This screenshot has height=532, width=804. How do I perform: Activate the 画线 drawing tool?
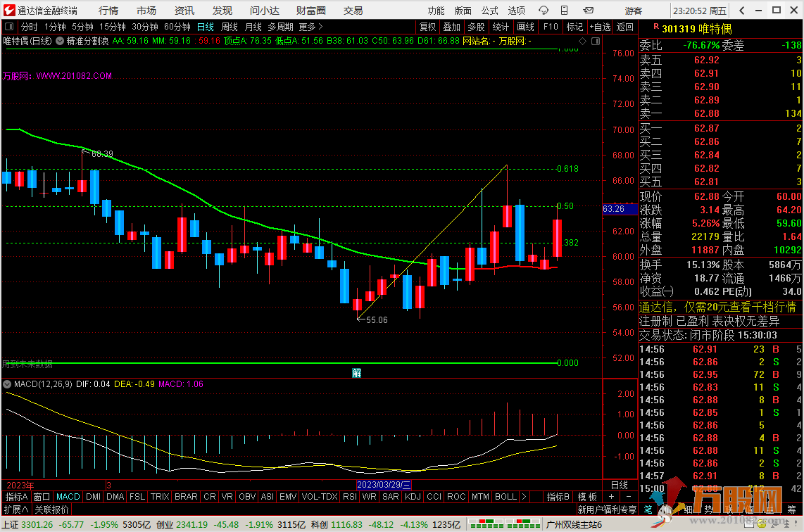(x=526, y=27)
